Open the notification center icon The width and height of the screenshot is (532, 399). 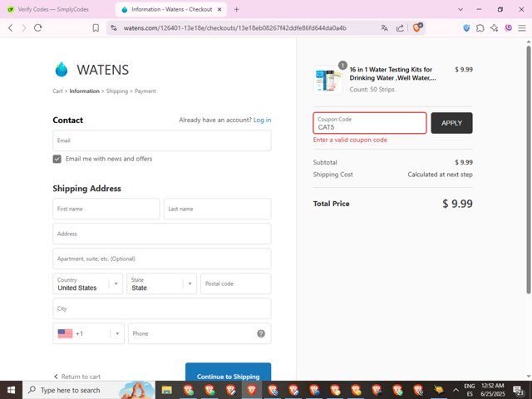click(518, 391)
